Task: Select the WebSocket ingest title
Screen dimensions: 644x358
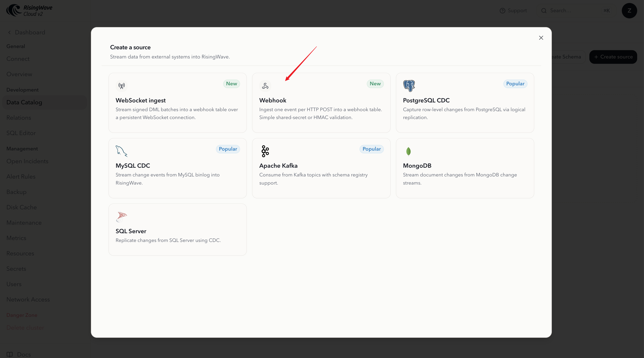Action: point(140,100)
